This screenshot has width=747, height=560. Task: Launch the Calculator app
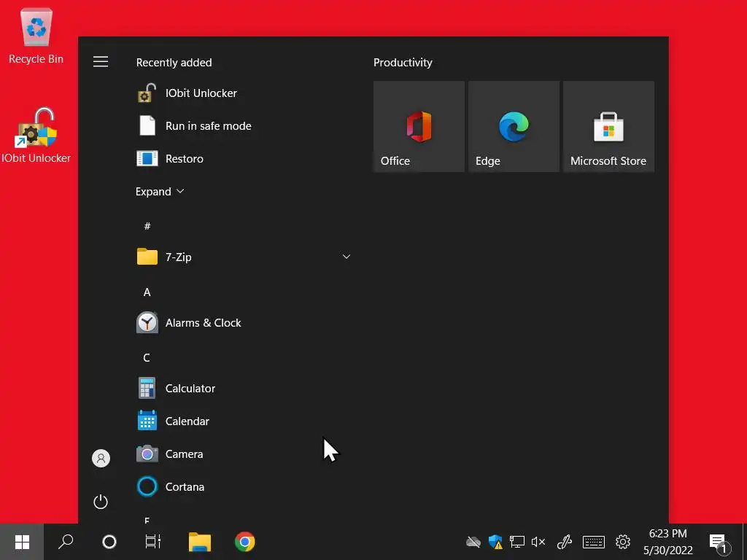point(244,389)
